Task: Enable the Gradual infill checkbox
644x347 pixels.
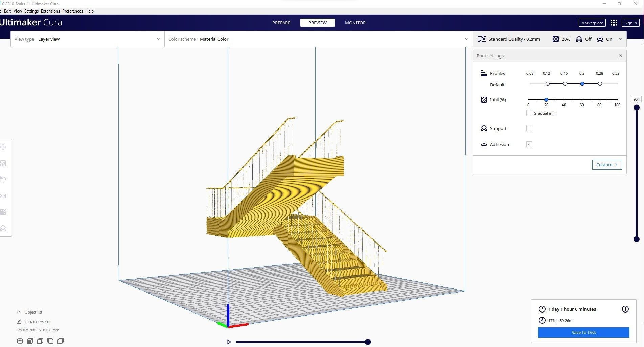Action: pyautogui.click(x=529, y=113)
